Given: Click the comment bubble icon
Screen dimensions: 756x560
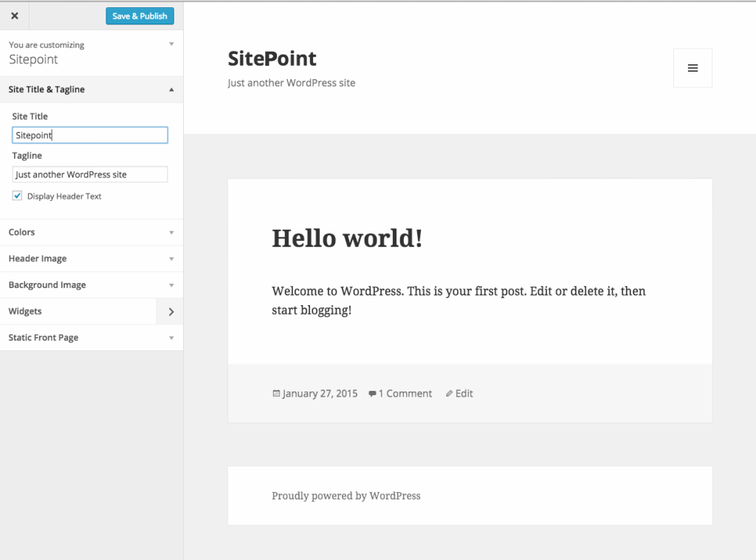Looking at the screenshot, I should 372,394.
